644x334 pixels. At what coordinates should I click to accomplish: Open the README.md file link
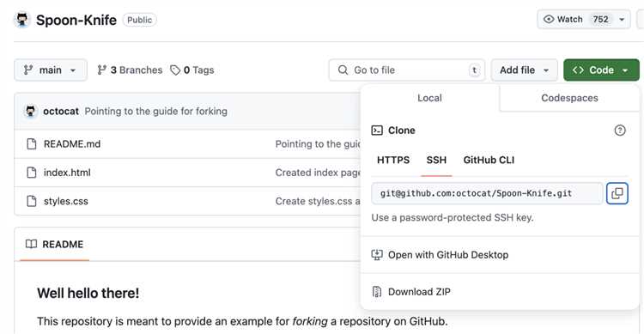(72, 143)
